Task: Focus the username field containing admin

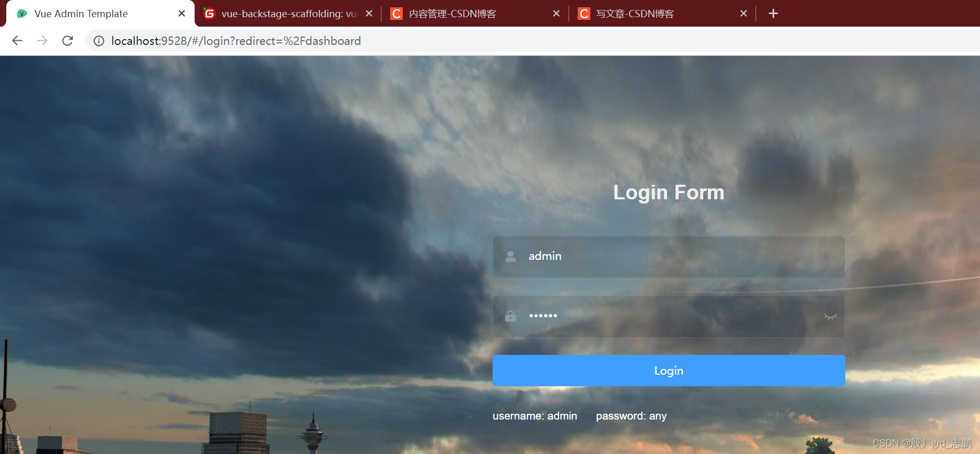Action: 669,257
